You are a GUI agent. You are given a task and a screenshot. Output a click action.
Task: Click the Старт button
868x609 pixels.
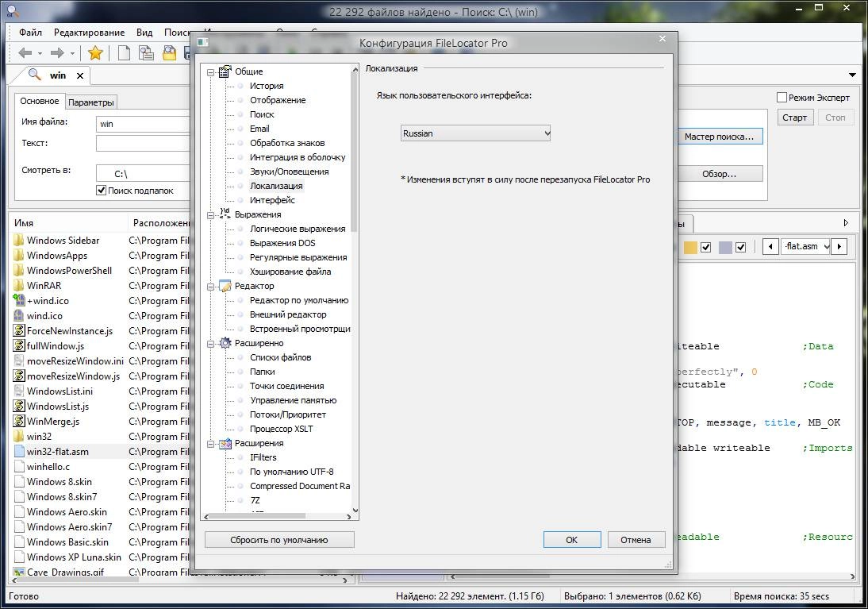(x=795, y=118)
